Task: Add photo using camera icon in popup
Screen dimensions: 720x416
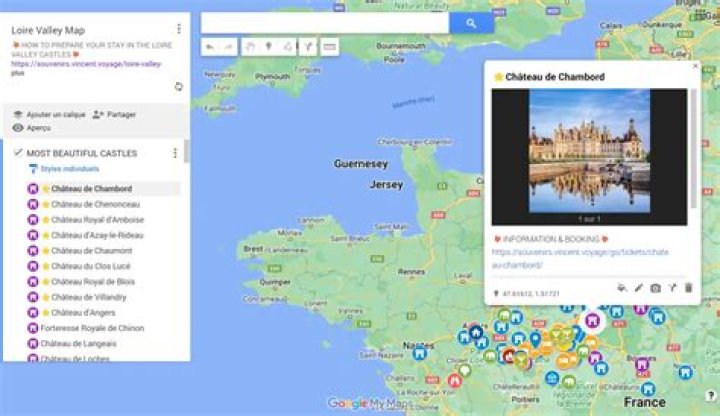Action: coord(655,288)
